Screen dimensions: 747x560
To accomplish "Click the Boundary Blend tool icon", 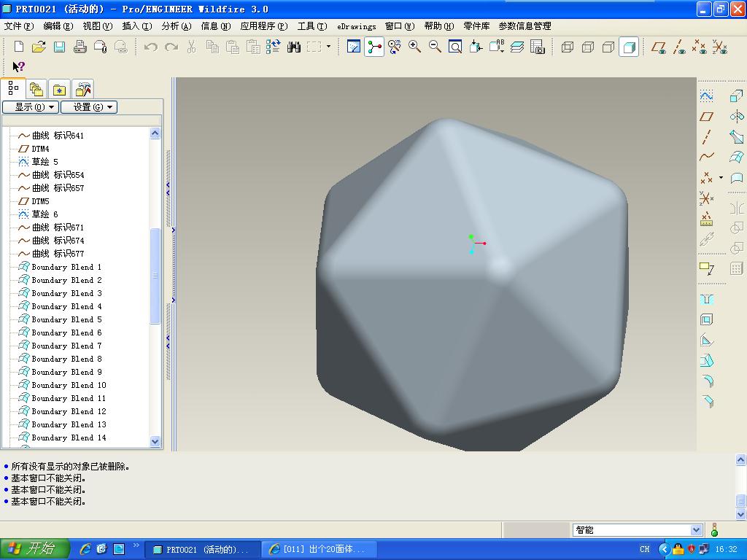I will click(737, 157).
